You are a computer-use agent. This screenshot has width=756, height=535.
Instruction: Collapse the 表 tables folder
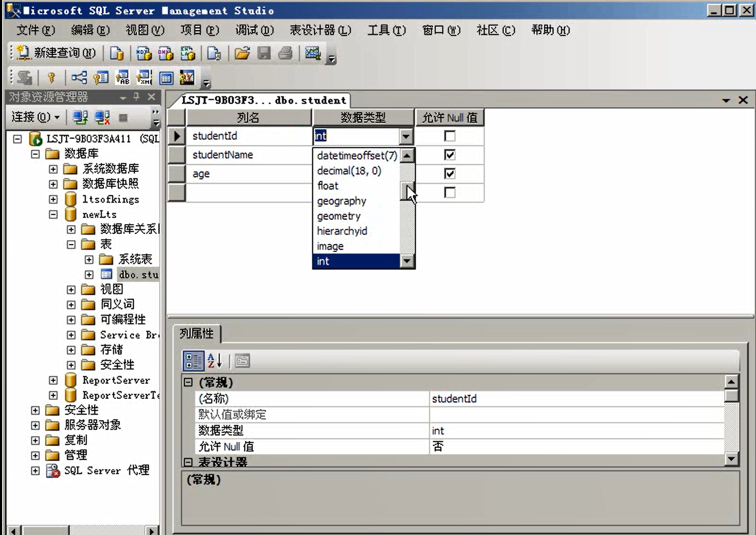71,244
